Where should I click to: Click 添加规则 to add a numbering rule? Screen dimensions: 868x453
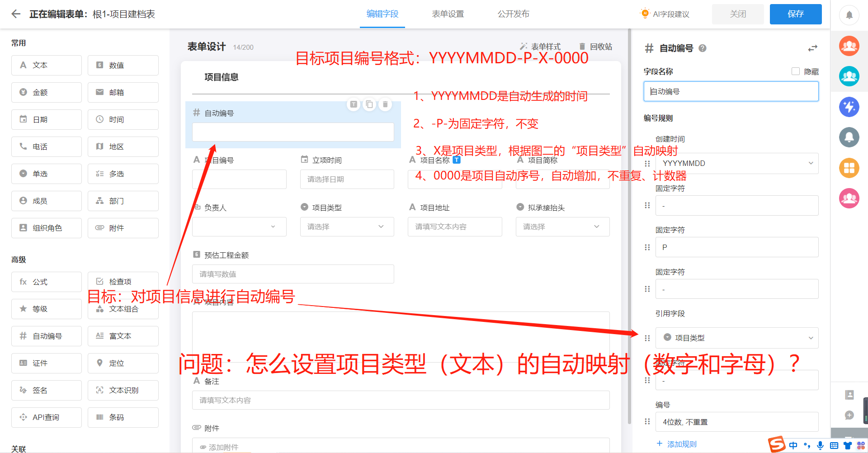676,444
